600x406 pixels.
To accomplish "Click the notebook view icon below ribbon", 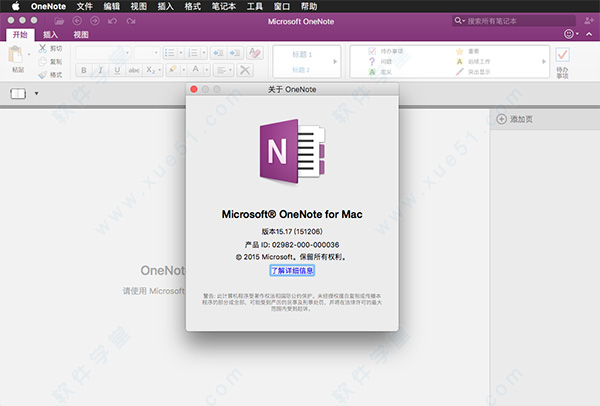I will tap(18, 93).
